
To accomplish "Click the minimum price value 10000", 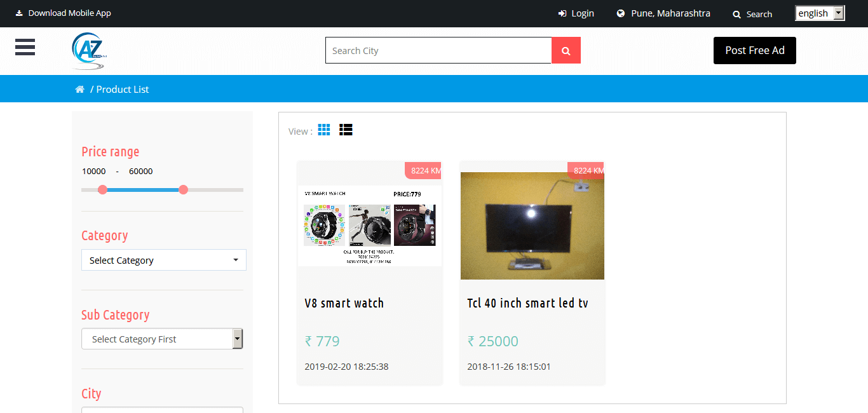I will click(94, 171).
